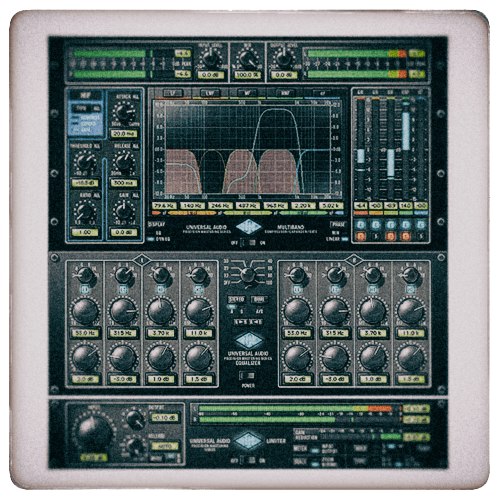Click the 79.4 Hz crossover field
The height and width of the screenshot is (500, 500).
click(164, 206)
